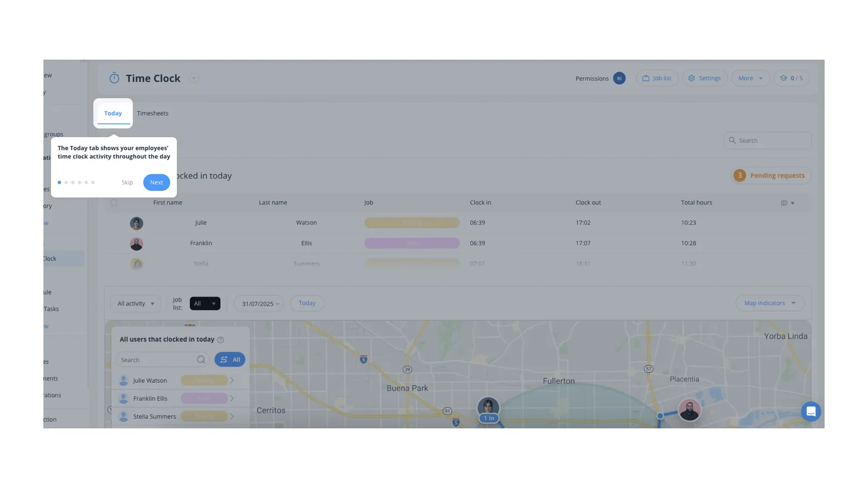Viewport: 868px width, 488px height.
Task: Expand Julie Watson's row in map panel
Action: click(x=232, y=381)
